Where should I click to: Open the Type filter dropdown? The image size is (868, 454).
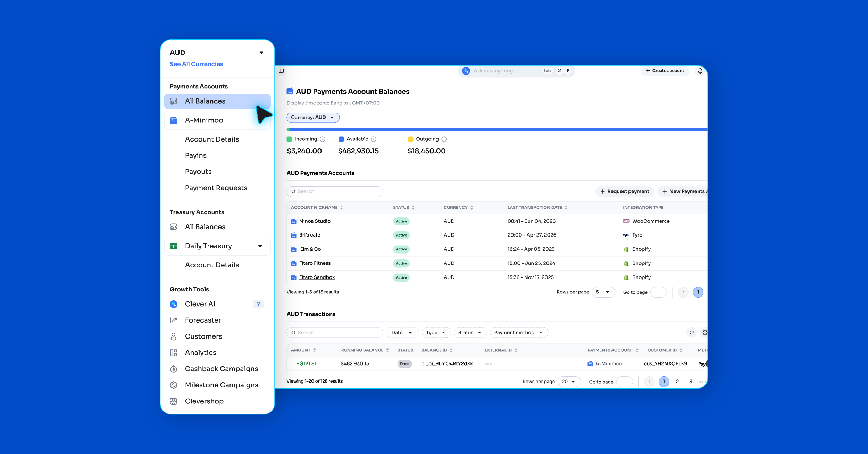[436, 333]
